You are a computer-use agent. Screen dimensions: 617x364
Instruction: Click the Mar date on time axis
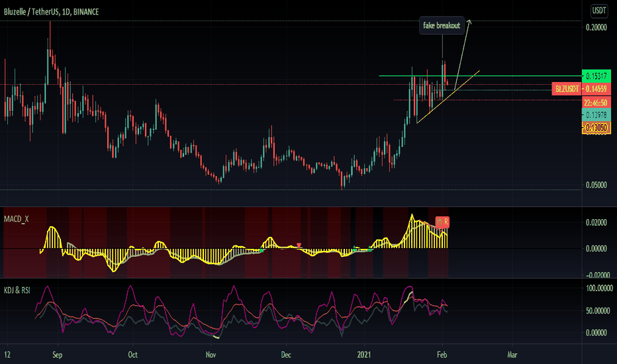tap(512, 355)
